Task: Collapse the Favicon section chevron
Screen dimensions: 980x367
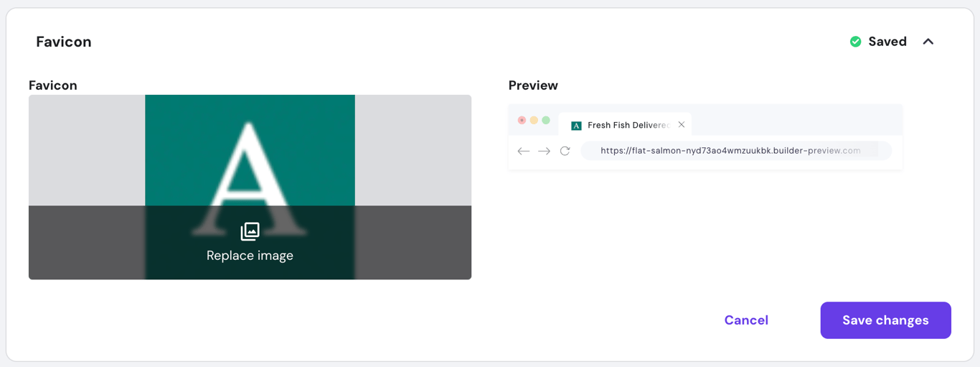Action: tap(928, 42)
